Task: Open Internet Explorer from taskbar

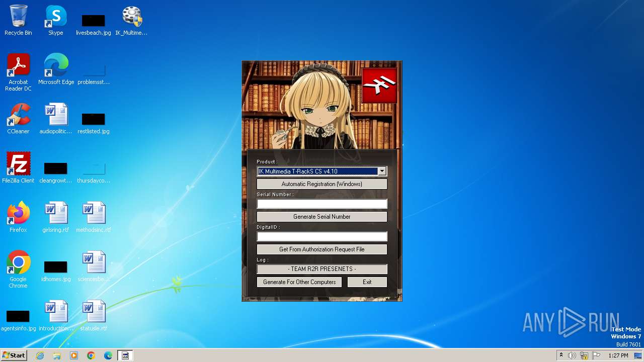Action: click(x=40, y=355)
